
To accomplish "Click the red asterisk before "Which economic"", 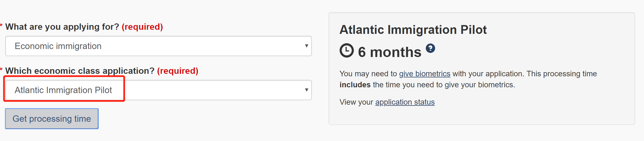I will 1,70.
